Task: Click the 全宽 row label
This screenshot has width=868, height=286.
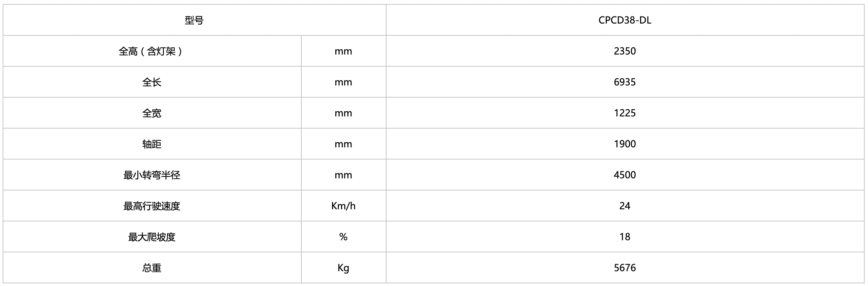Action: point(152,113)
